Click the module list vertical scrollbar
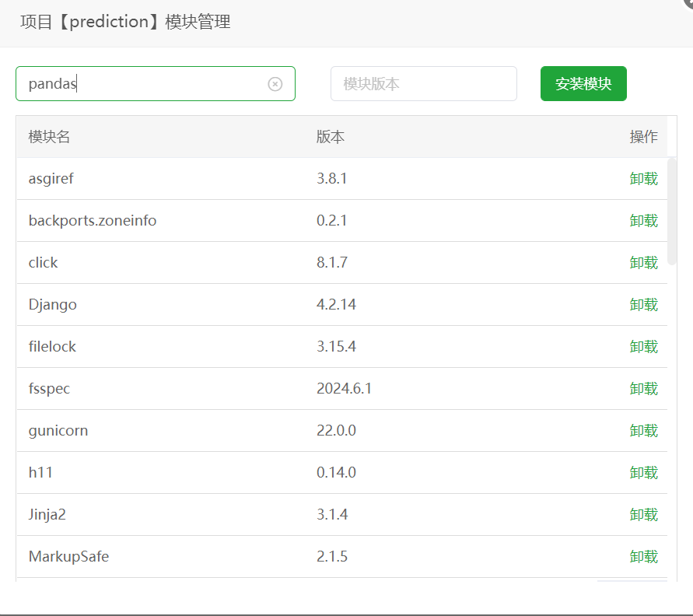693x616 pixels. pos(672,212)
